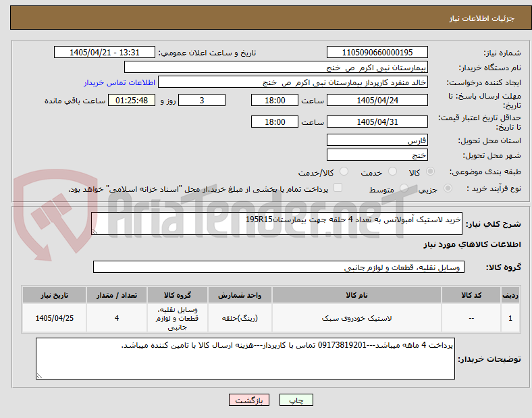Click the کد کالا cell showing --
Image resolution: width=532 pixels, height=418 pixels.
point(471,318)
